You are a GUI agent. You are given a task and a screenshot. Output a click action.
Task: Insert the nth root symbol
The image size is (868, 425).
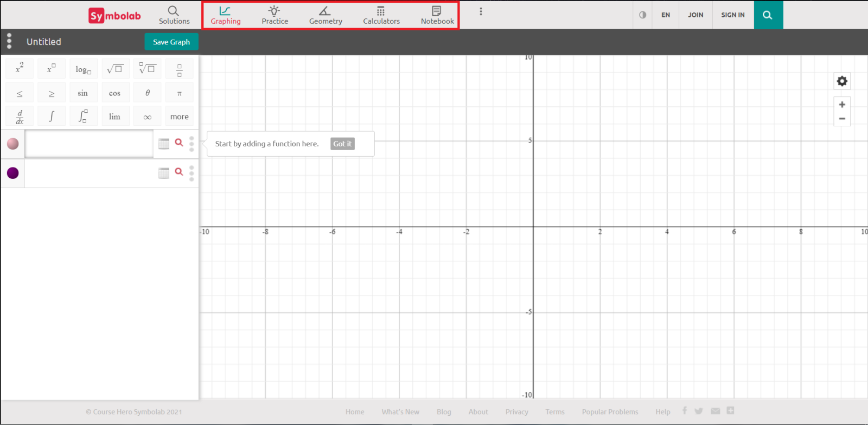pyautogui.click(x=148, y=69)
